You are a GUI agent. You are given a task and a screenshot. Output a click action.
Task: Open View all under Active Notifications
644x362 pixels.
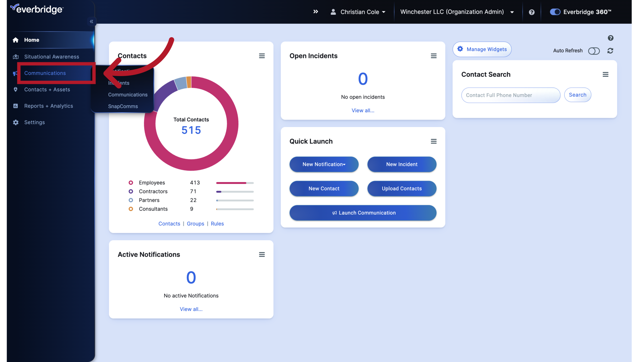coord(191,309)
